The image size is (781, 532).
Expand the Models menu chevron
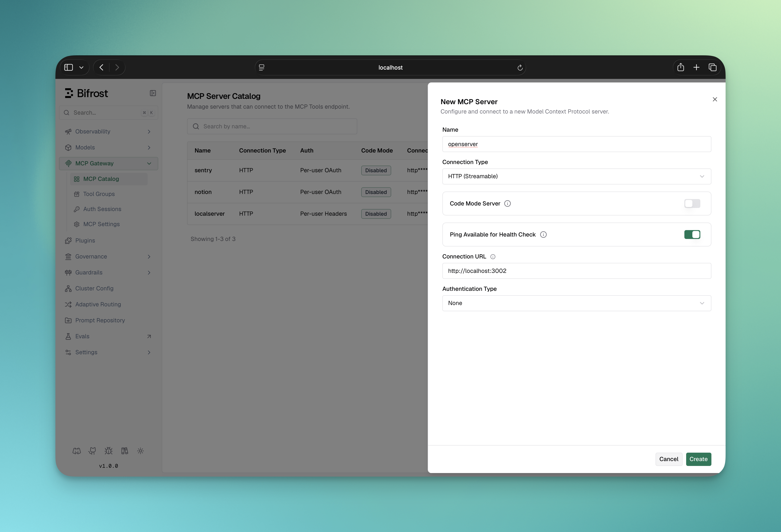(149, 148)
